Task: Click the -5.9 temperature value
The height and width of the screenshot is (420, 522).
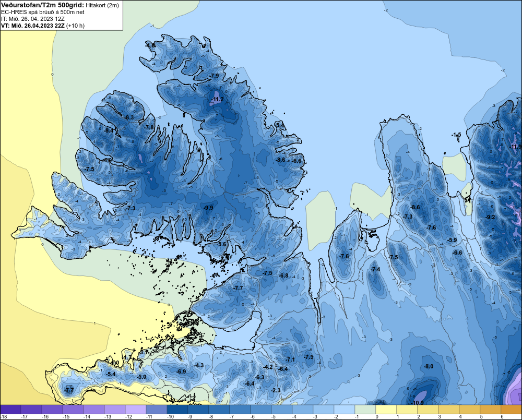Action: point(452,240)
